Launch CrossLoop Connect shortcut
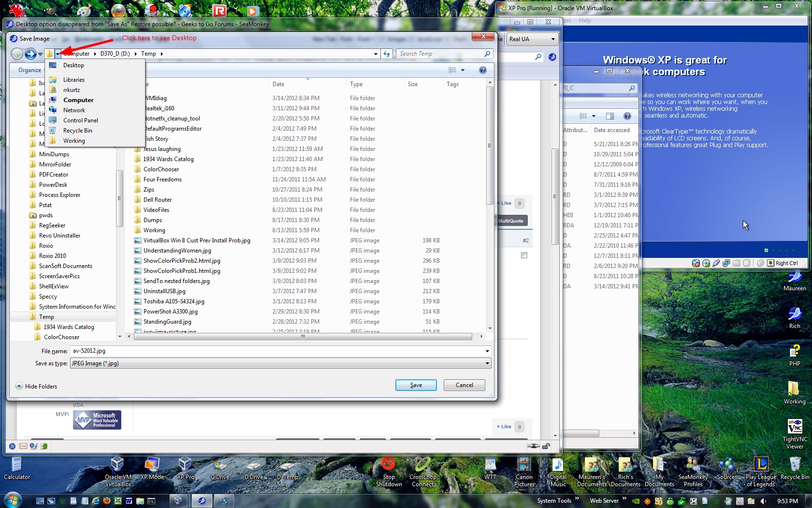The width and height of the screenshot is (812, 508). tap(423, 472)
